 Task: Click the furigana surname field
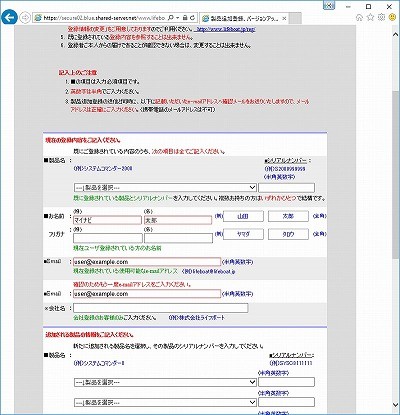(108, 238)
